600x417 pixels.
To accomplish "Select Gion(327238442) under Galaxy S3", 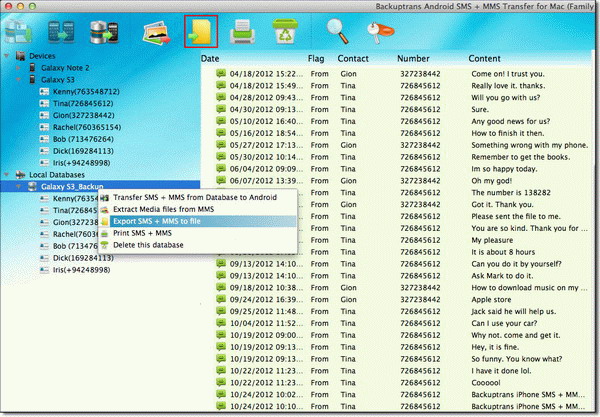I will point(83,115).
